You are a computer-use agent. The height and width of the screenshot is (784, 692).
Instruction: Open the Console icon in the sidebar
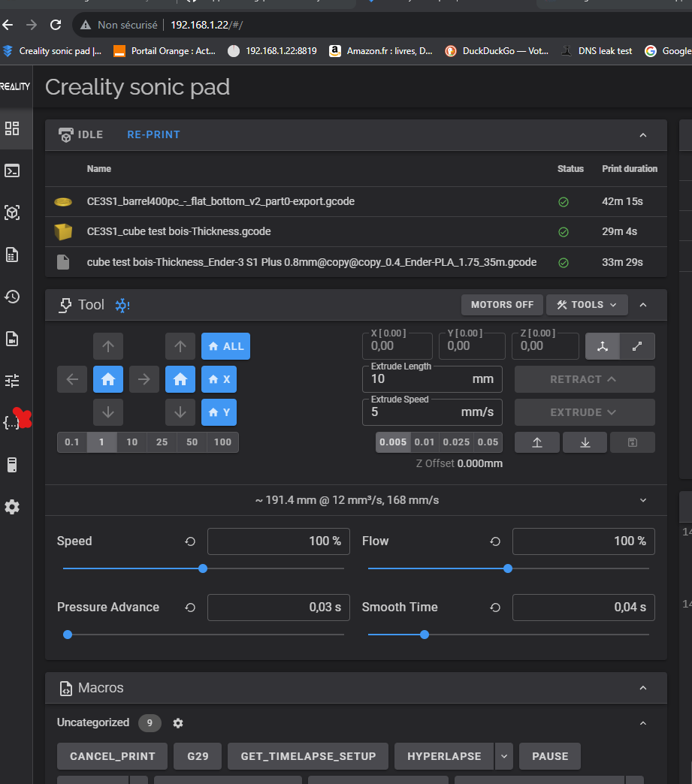click(12, 171)
